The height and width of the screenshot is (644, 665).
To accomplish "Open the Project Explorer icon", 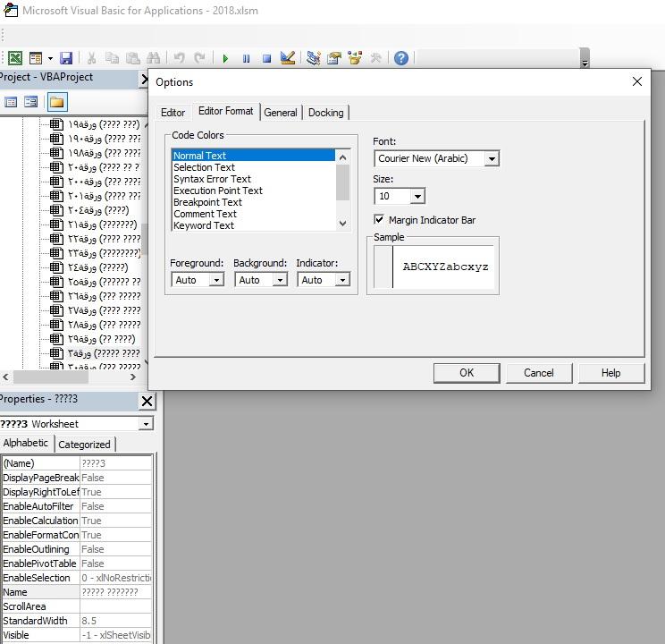I will (314, 58).
